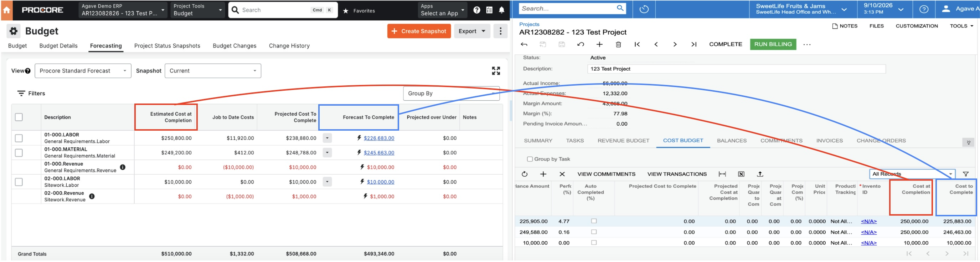
Task: Click the clock history icon in blue header
Action: click(x=644, y=9)
